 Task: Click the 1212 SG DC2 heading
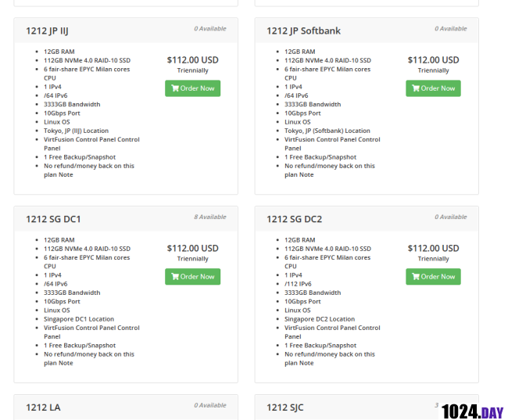tap(294, 219)
